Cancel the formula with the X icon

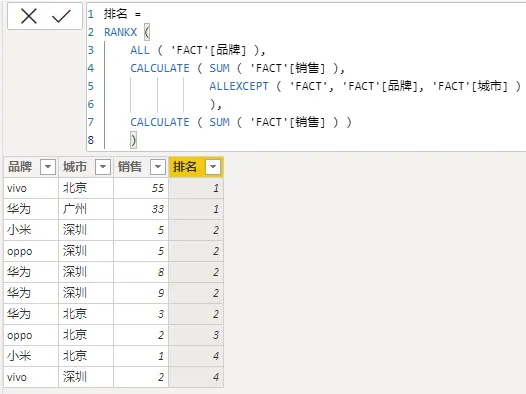click(29, 16)
